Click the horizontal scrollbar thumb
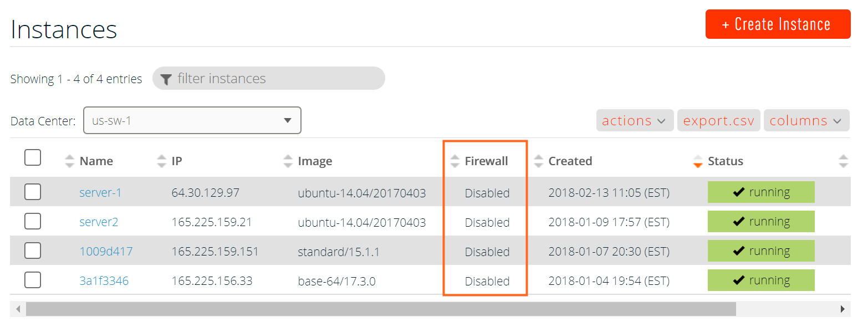The width and height of the screenshot is (868, 327). (x=380, y=309)
